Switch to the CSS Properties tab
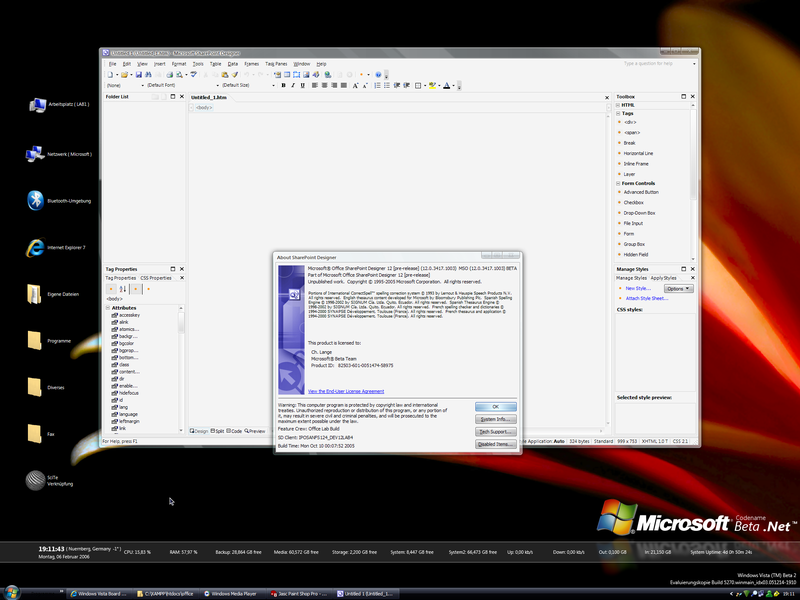 (158, 277)
